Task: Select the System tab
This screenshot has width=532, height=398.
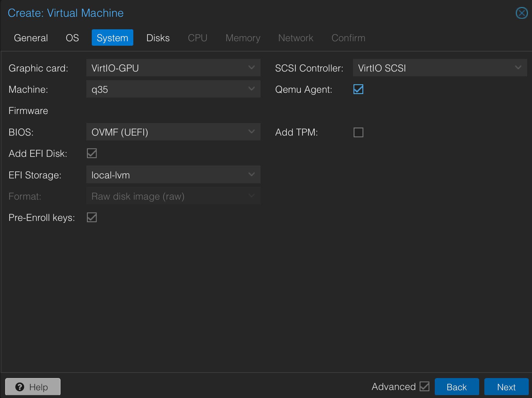Action: [x=112, y=38]
